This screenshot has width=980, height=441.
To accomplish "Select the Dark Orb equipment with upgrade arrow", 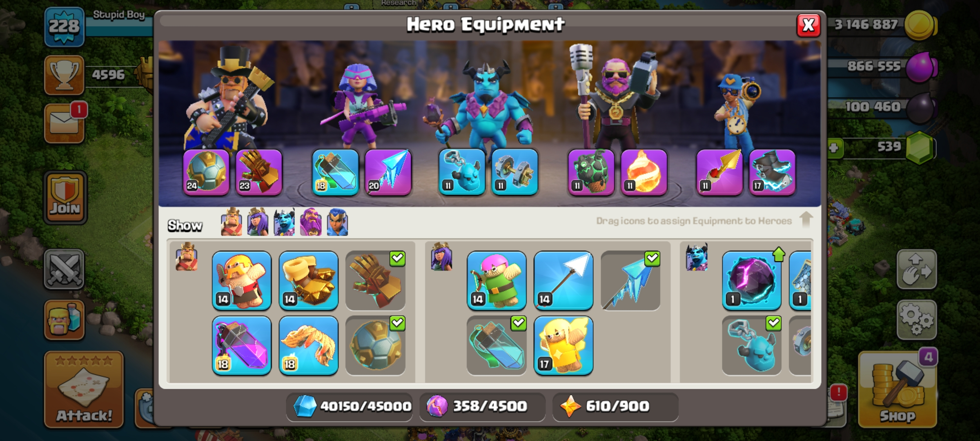I will (752, 281).
